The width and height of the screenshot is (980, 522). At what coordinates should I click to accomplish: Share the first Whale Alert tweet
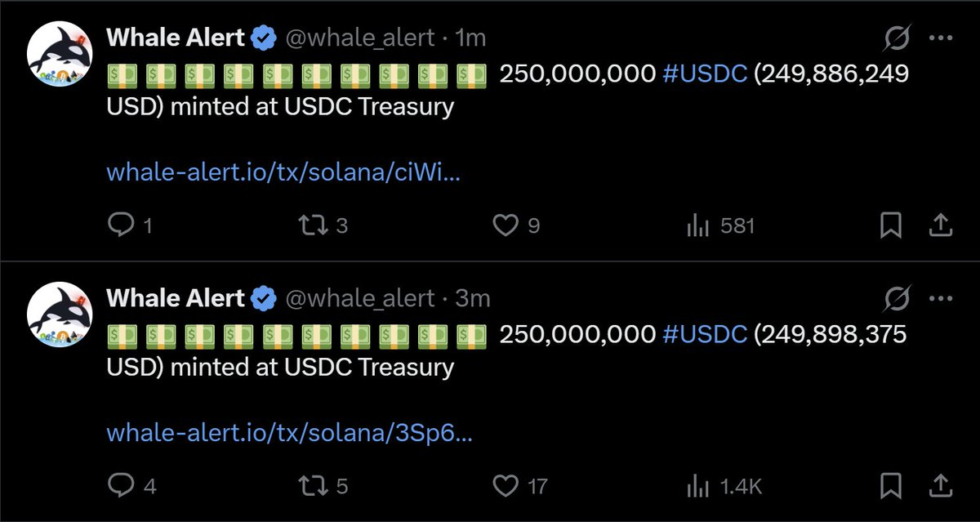pyautogui.click(x=940, y=225)
